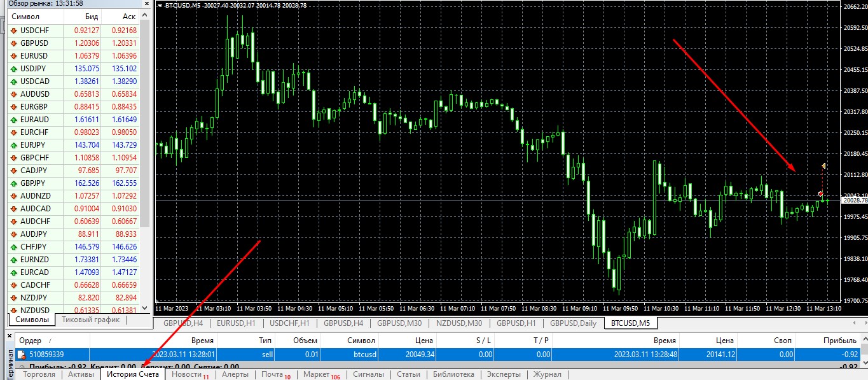
Task: Click the order icon beside 510859339
Action: point(22,354)
